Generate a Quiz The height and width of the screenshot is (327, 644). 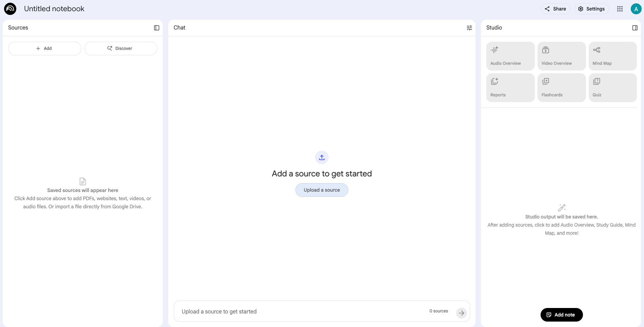tap(612, 88)
